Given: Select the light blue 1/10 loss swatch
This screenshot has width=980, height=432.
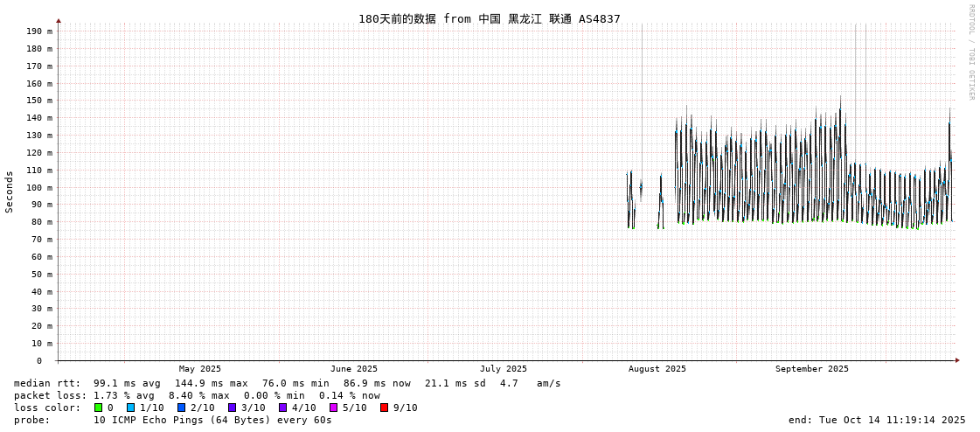Looking at the screenshot, I should (131, 408).
